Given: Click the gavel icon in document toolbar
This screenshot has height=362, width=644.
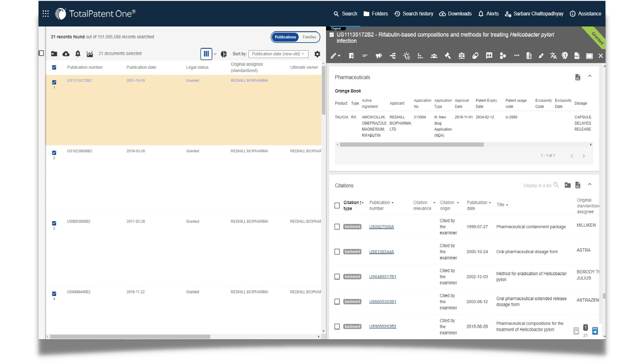Looking at the screenshot, I should point(448,56).
